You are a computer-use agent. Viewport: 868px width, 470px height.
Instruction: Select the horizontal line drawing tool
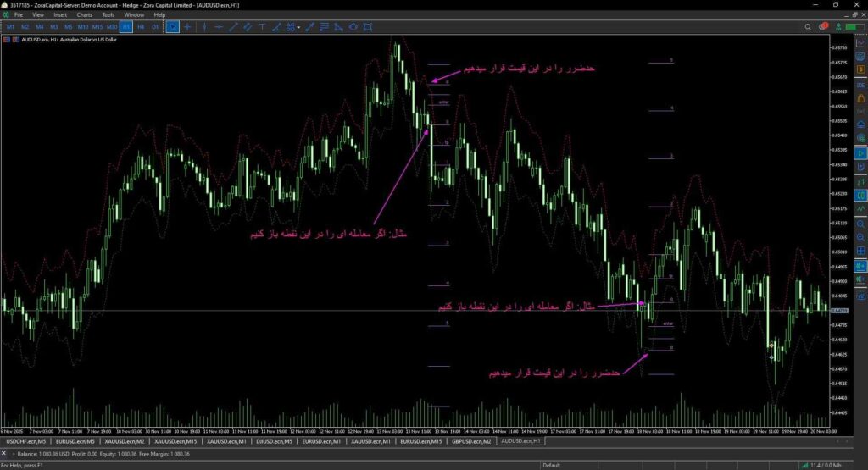219,26
